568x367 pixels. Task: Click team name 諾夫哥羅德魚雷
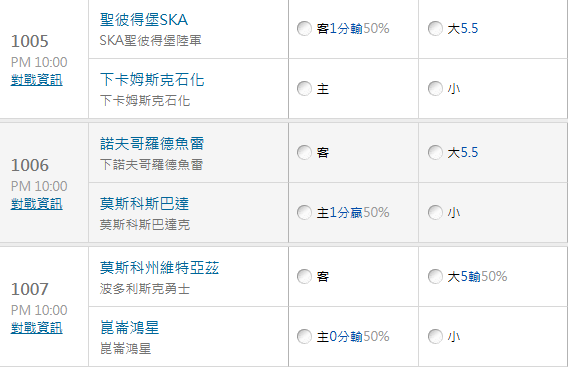152,143
